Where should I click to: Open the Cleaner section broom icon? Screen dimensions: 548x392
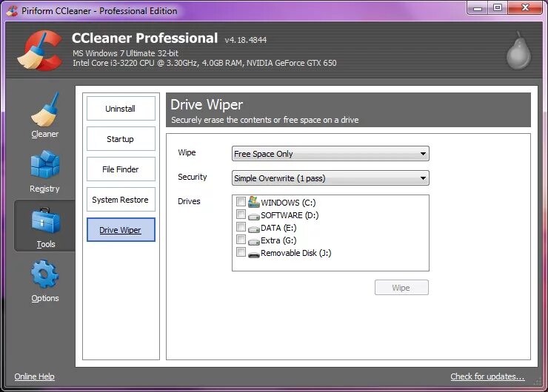44,109
